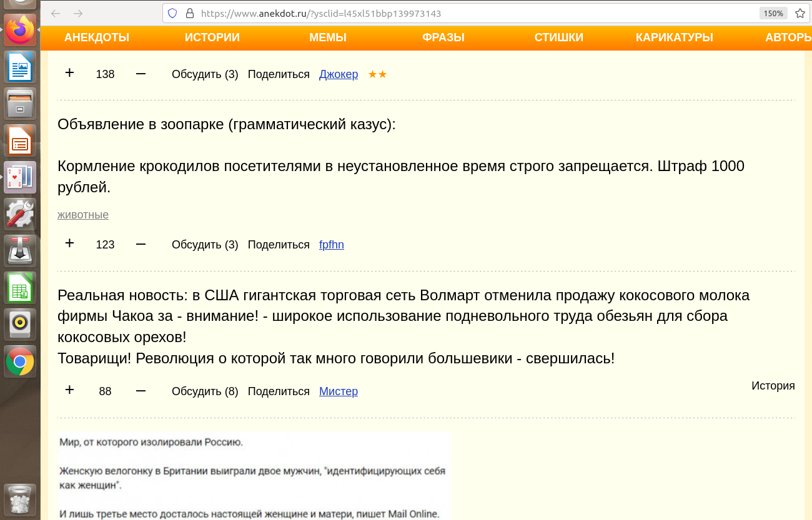This screenshot has height=520, width=812.
Task: Open LibreOffice Writer from the dock
Action: 20,66
